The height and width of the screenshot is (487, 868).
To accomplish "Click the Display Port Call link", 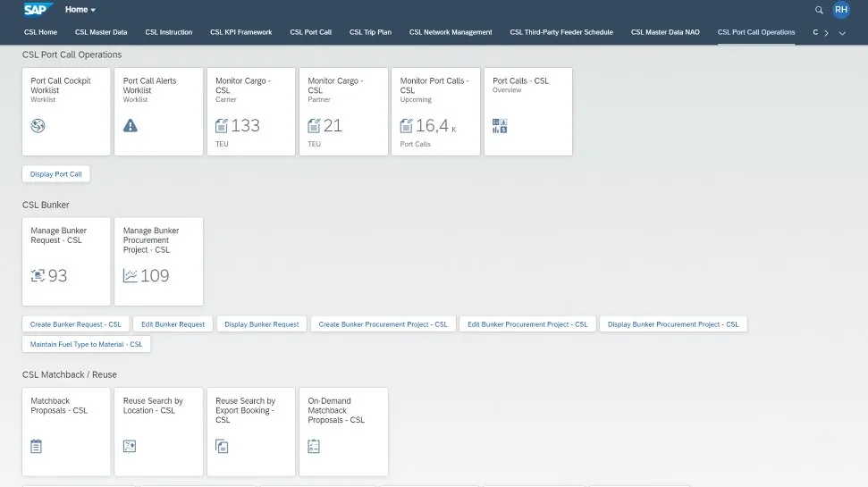I will click(56, 174).
